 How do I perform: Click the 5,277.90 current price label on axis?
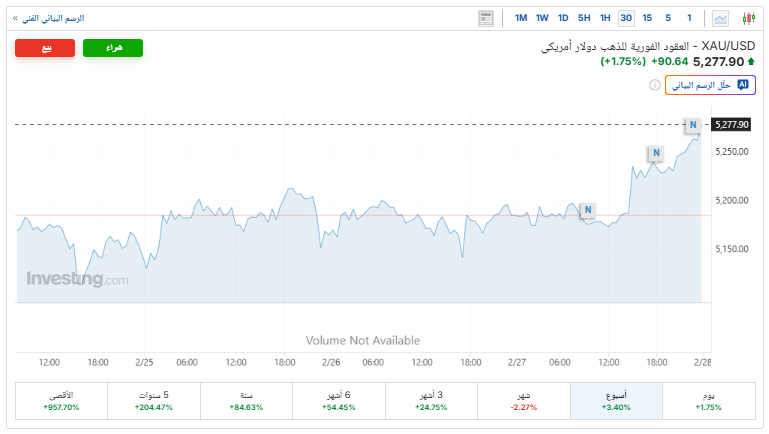coord(730,124)
